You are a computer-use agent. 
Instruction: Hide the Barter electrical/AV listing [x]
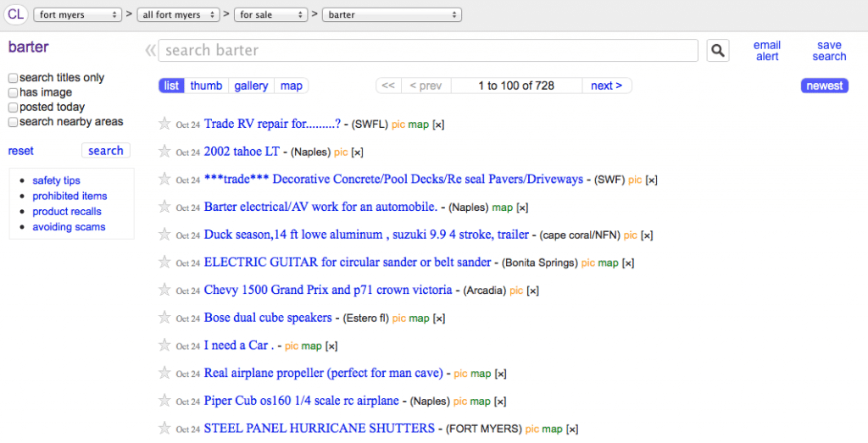pyautogui.click(x=522, y=208)
